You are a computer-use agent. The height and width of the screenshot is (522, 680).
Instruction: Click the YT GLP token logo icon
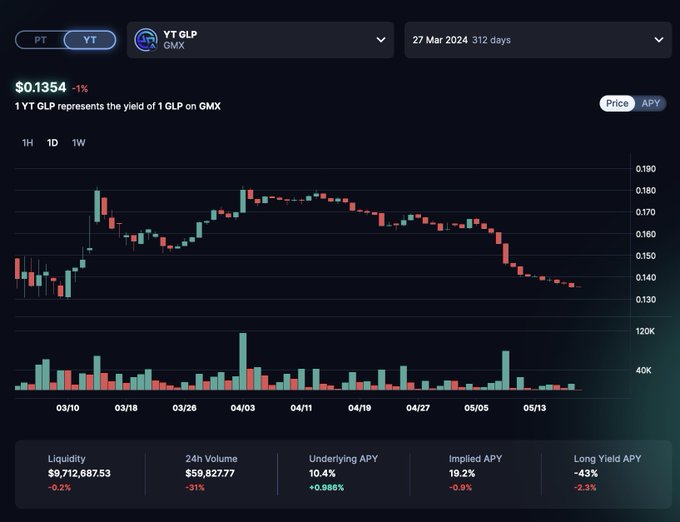pos(146,40)
